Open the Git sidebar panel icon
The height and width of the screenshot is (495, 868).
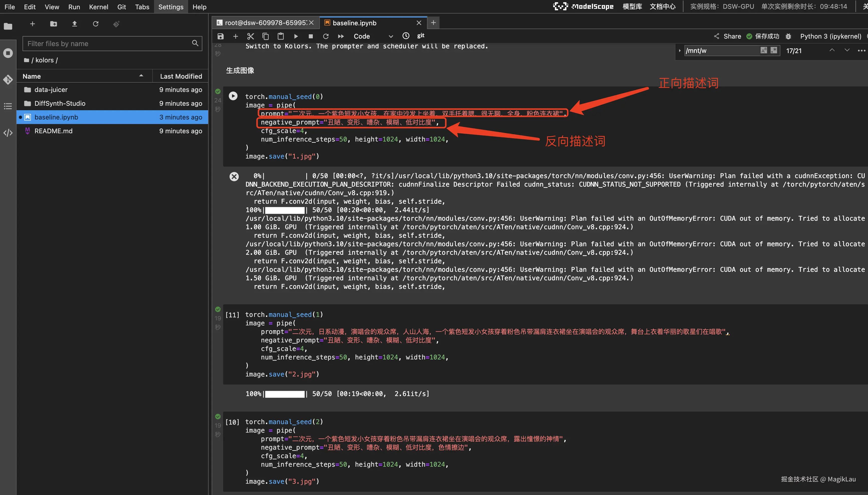coord(8,80)
